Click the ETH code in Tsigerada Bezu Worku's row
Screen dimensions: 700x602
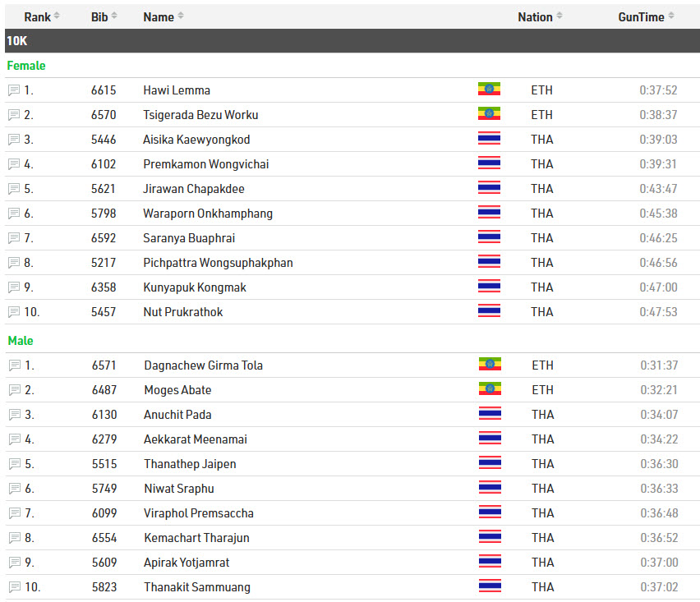[x=542, y=115]
